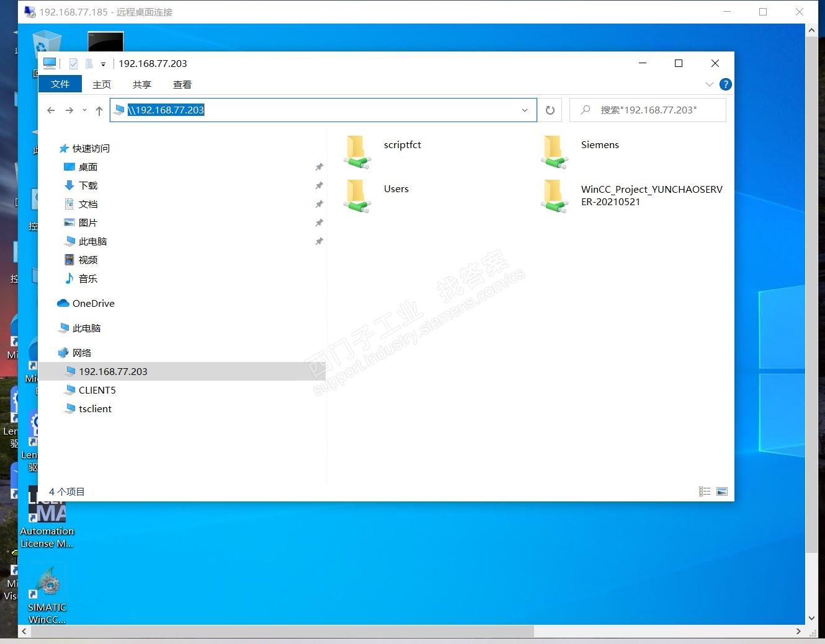825x644 pixels.
Task: Click WinCC_Project_YUNCHAOSERVER-20210521 name text
Action: 652,195
